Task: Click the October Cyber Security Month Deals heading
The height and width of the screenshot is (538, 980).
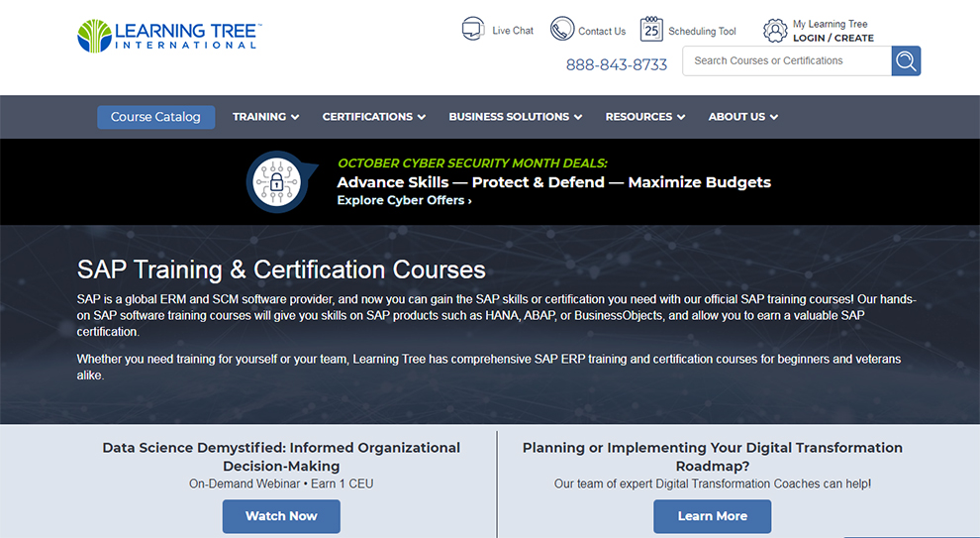Action: pos(472,163)
